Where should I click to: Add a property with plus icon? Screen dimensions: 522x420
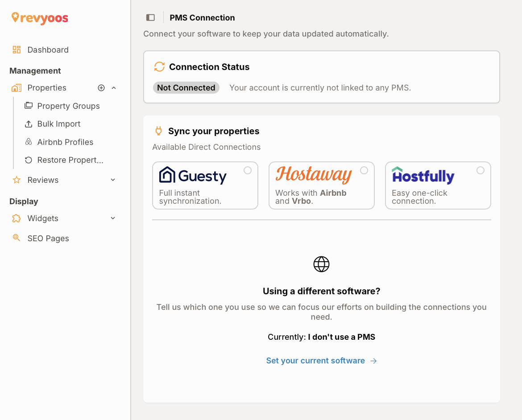tap(101, 88)
